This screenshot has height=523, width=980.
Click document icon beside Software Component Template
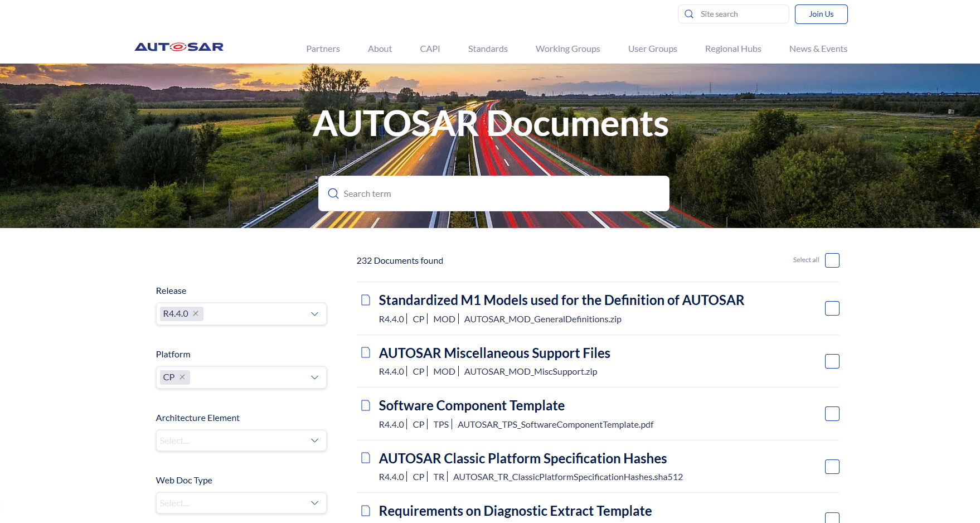coord(366,405)
